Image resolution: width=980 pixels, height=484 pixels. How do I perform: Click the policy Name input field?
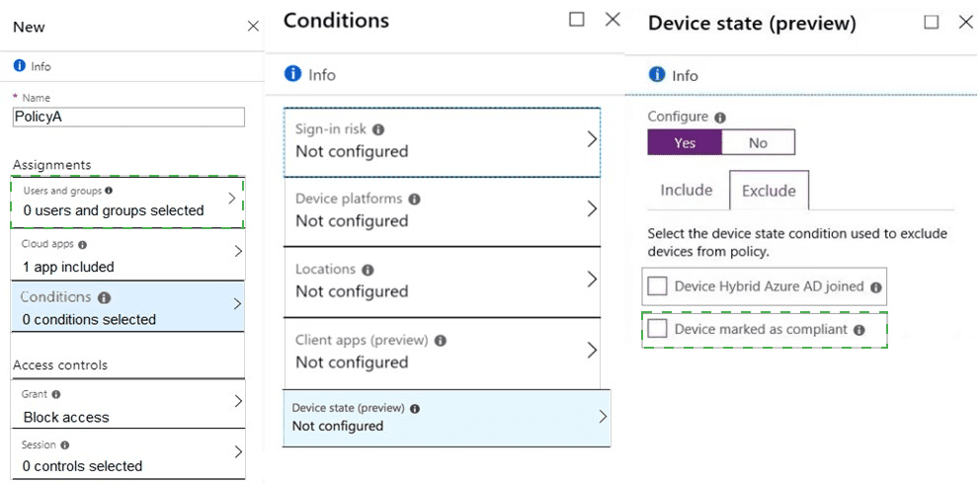(x=128, y=117)
